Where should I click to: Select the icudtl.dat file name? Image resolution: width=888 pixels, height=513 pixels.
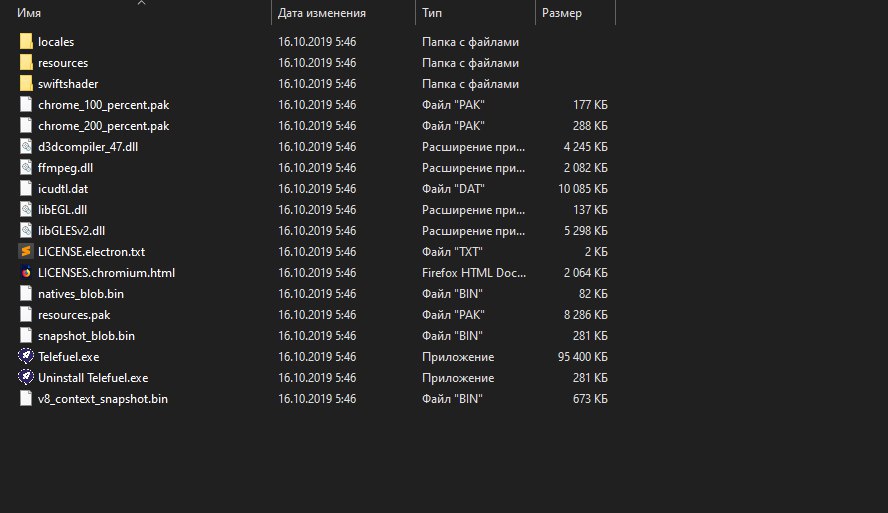63,189
